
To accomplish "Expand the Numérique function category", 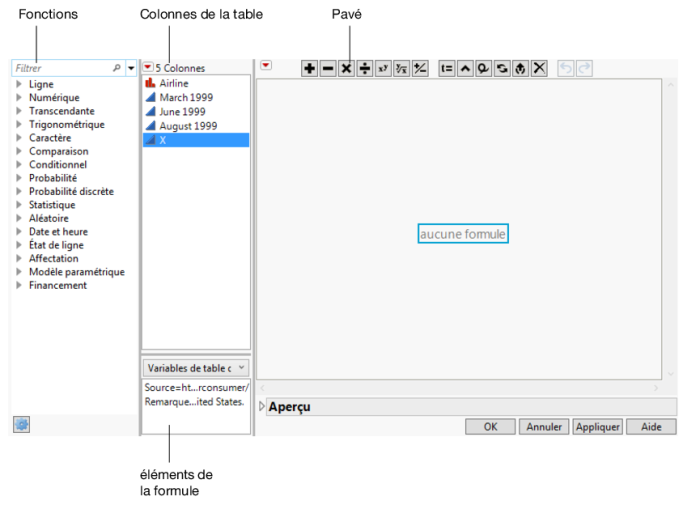I will pyautogui.click(x=19, y=97).
